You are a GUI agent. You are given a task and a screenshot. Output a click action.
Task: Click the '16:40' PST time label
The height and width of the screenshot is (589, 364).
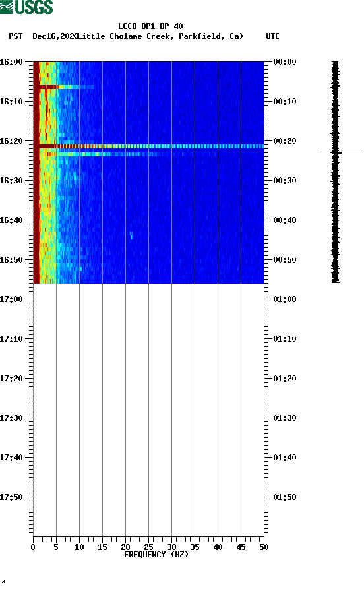click(x=11, y=220)
